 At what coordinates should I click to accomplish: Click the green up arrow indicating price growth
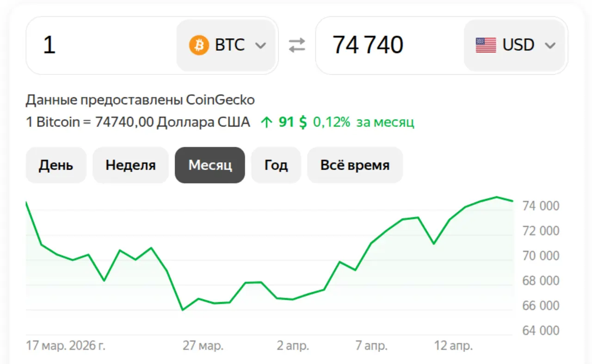(266, 121)
